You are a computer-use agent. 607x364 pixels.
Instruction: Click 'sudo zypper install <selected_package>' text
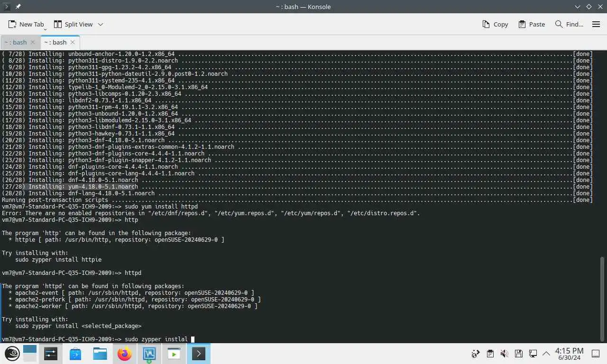tap(78, 326)
